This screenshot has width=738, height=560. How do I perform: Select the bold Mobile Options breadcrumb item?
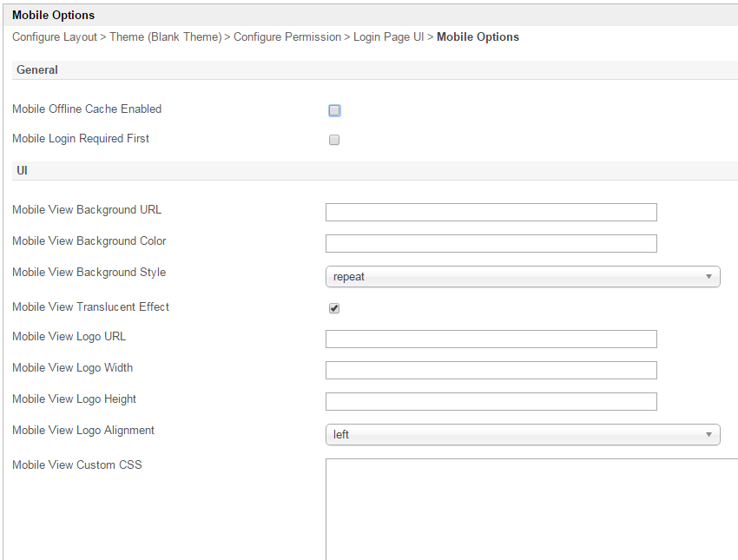tap(478, 37)
